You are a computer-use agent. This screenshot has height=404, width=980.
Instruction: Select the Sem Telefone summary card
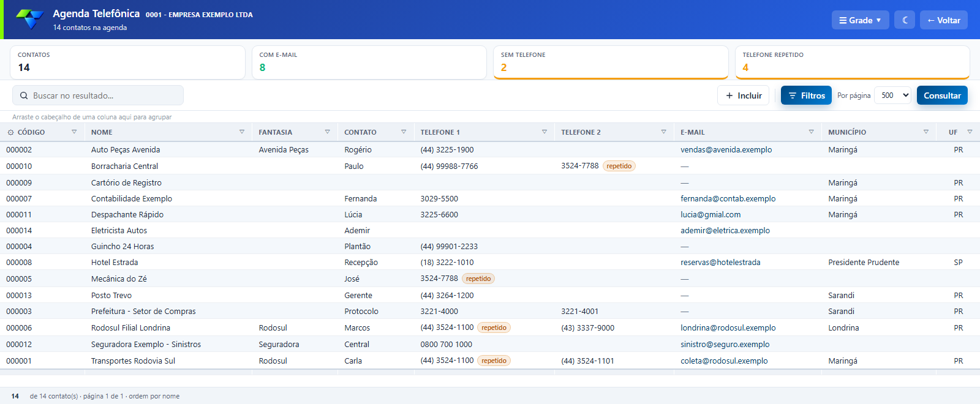[611, 62]
